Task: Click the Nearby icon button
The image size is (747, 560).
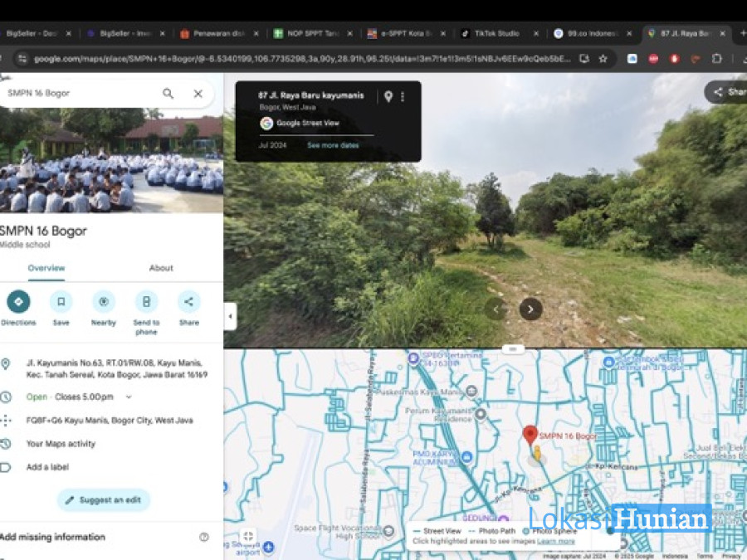Action: [x=104, y=301]
